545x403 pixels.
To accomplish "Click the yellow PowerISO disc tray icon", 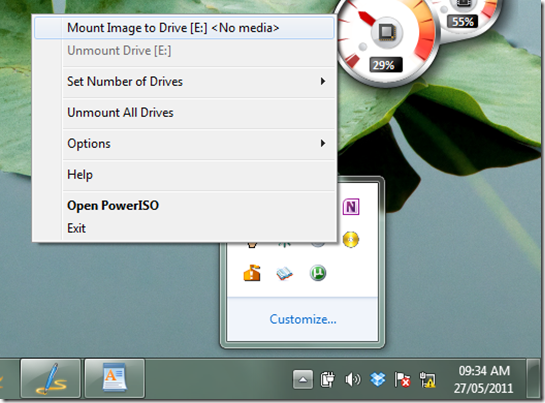I will click(x=351, y=240).
